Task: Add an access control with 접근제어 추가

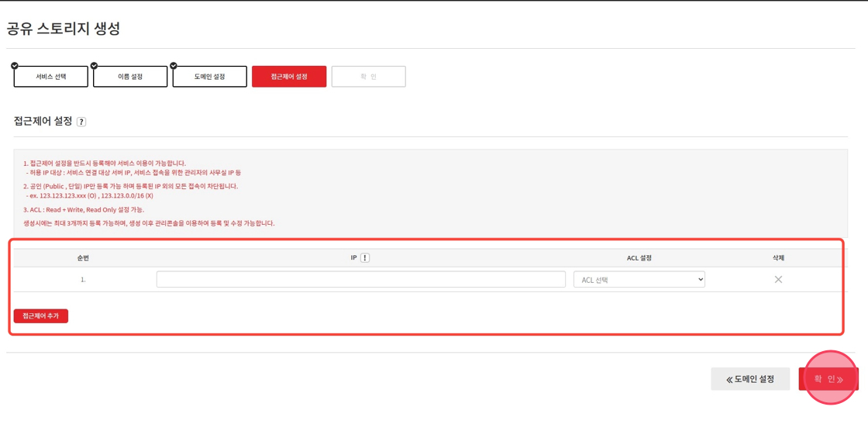Action: 41,316
